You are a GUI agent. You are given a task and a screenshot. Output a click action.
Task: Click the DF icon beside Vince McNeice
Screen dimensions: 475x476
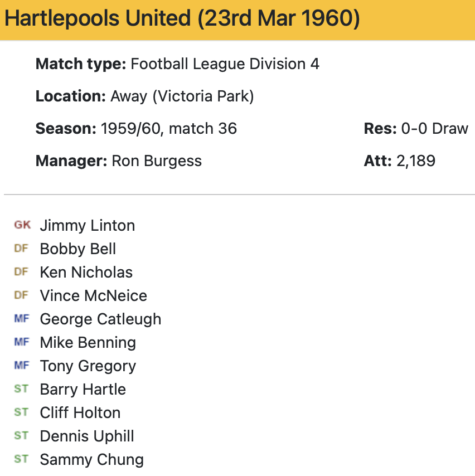point(21,295)
